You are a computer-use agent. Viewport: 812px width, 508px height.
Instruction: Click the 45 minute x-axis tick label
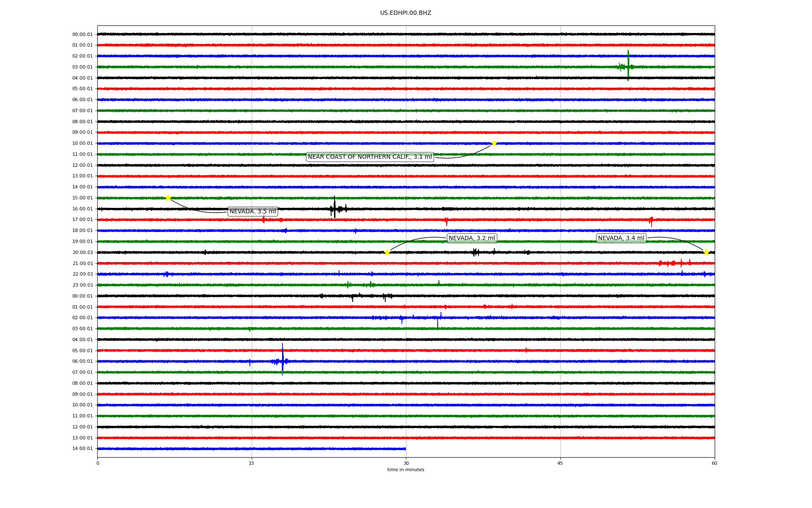tap(560, 463)
